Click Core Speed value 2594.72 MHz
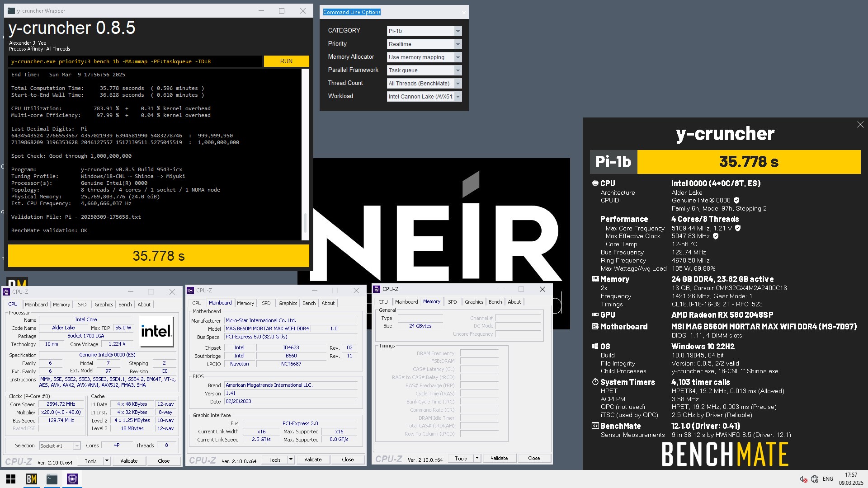Viewport: 868px width, 488px height. pos(61,404)
